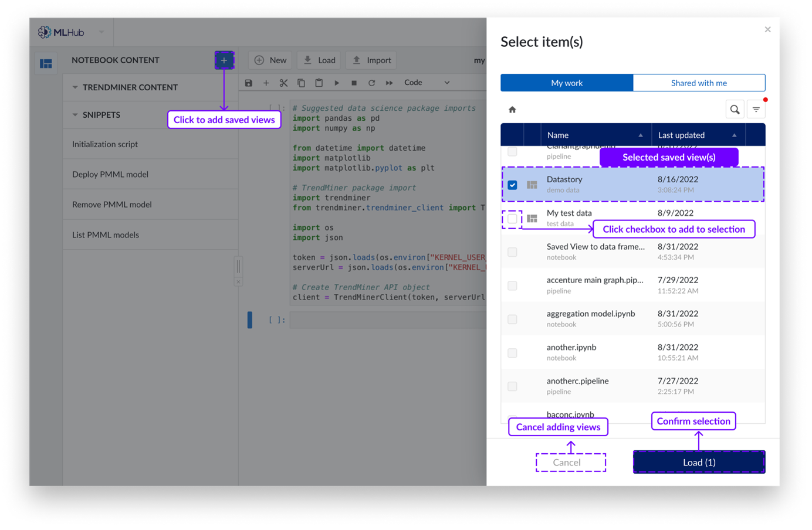Select the My work tab
Viewport: 812px width, 530px height.
point(567,83)
